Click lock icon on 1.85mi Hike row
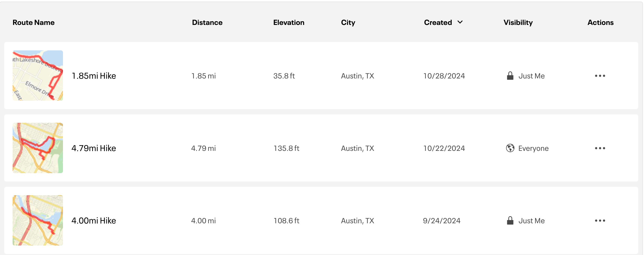 (x=510, y=76)
